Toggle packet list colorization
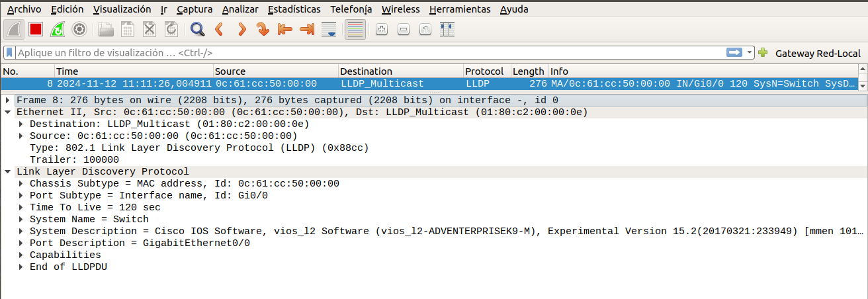This screenshot has height=299, width=868. (355, 29)
